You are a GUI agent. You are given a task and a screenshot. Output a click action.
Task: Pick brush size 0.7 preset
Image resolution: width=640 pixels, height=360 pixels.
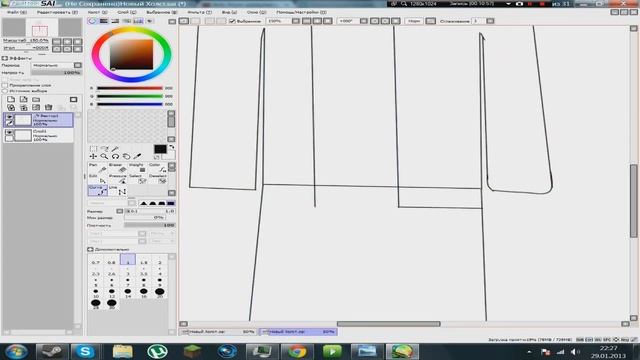[96, 260]
